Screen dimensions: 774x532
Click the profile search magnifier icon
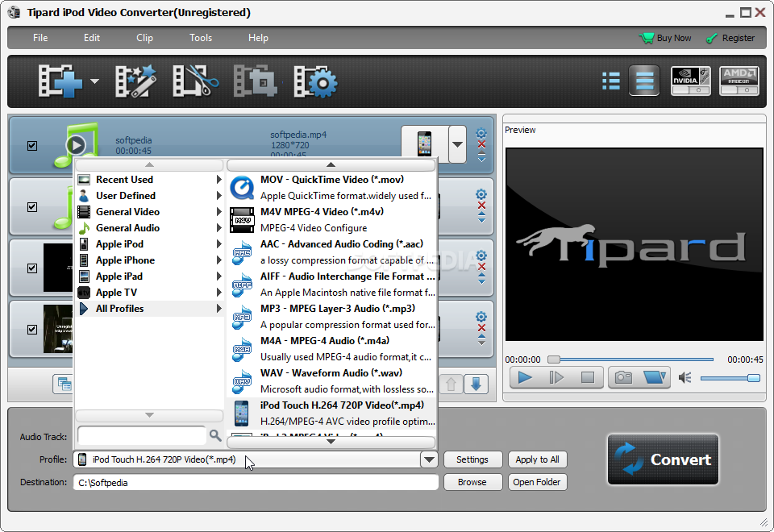pyautogui.click(x=215, y=435)
